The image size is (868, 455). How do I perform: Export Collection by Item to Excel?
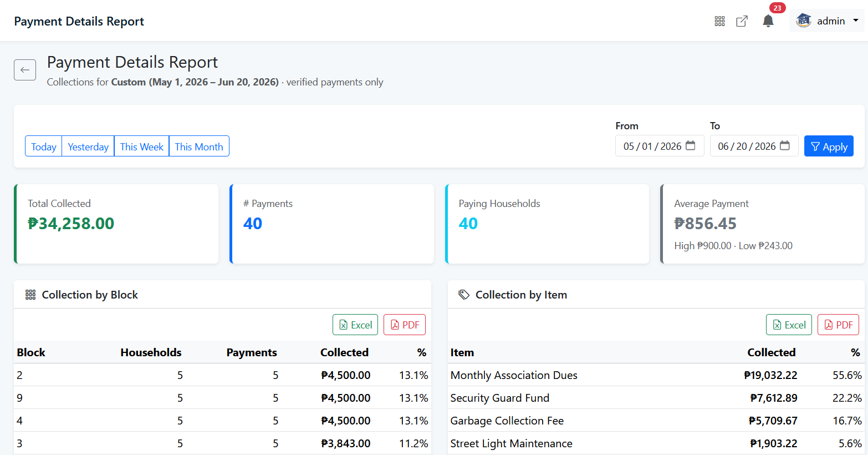[789, 325]
